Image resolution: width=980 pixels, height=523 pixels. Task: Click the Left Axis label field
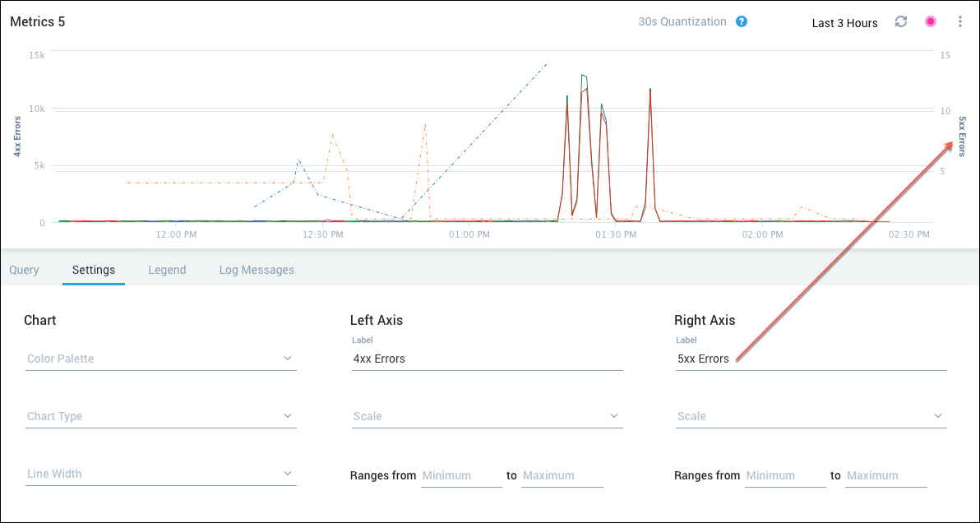tap(486, 359)
